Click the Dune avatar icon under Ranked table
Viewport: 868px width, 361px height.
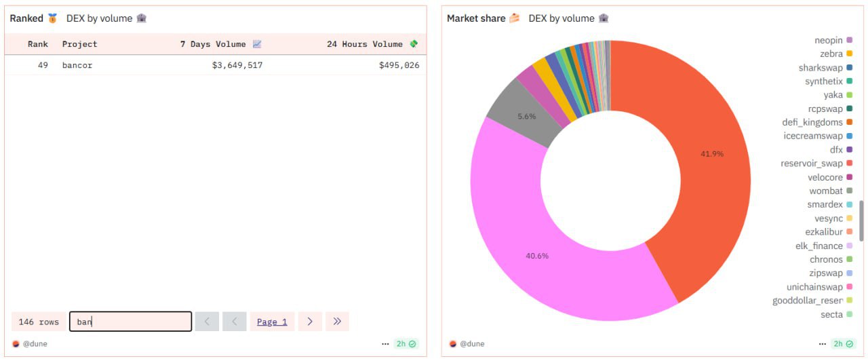pyautogui.click(x=16, y=344)
